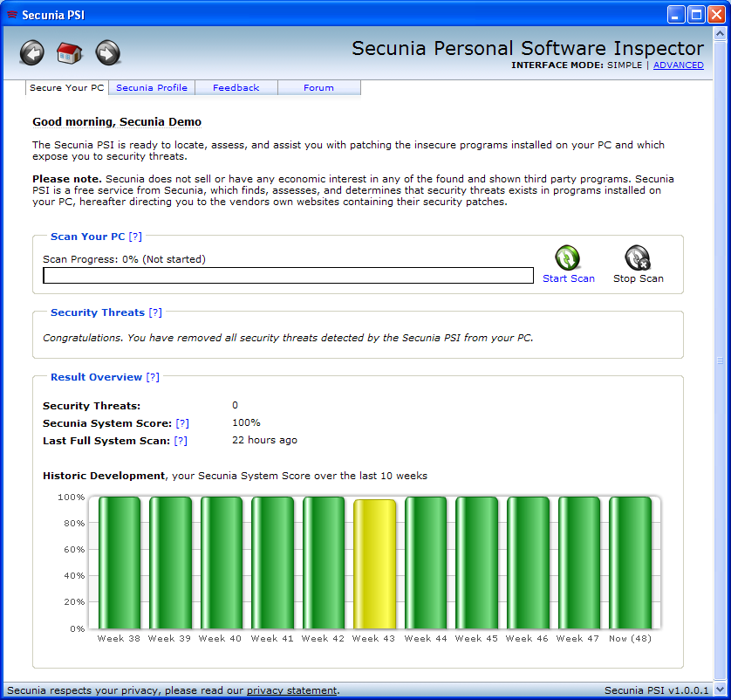Open the Feedback tab
This screenshot has height=700, width=731.
pos(236,87)
